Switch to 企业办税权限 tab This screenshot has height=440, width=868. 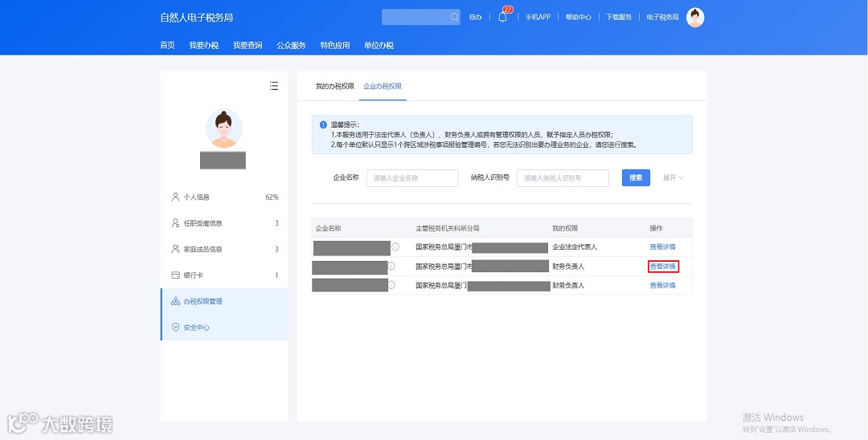[383, 86]
